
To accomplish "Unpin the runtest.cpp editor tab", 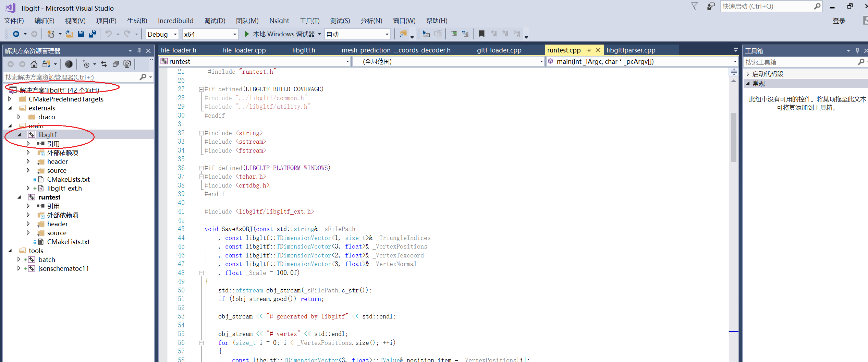I will [x=588, y=50].
